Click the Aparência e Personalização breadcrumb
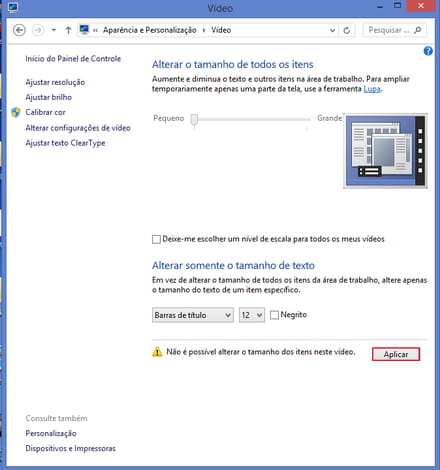This screenshot has width=440, height=470. (150, 30)
